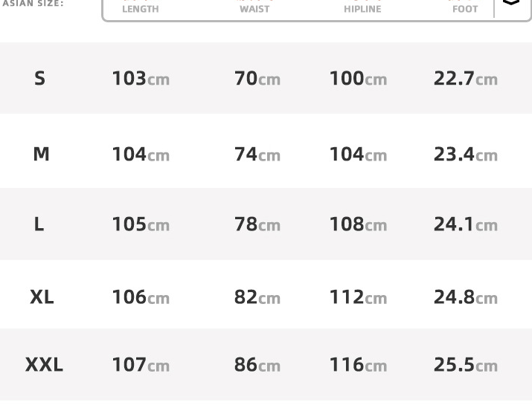Click the FOOT column header
Image resolution: width=532 pixels, height=408 pixels.
pos(465,8)
